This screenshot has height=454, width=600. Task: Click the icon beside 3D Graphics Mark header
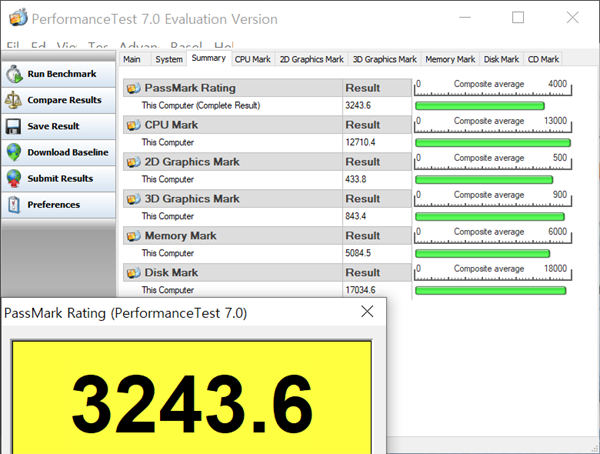pos(134,199)
